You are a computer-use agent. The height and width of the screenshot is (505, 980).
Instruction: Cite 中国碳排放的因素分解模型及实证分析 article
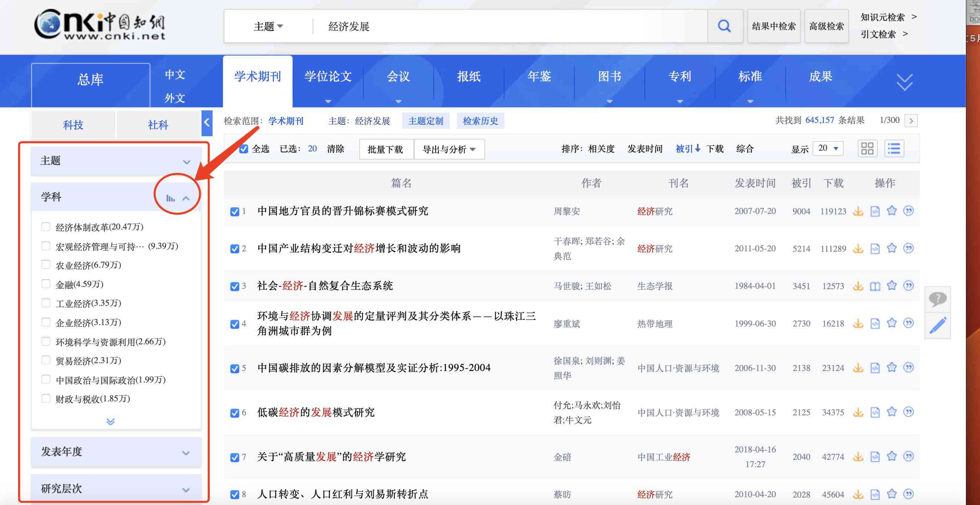909,368
